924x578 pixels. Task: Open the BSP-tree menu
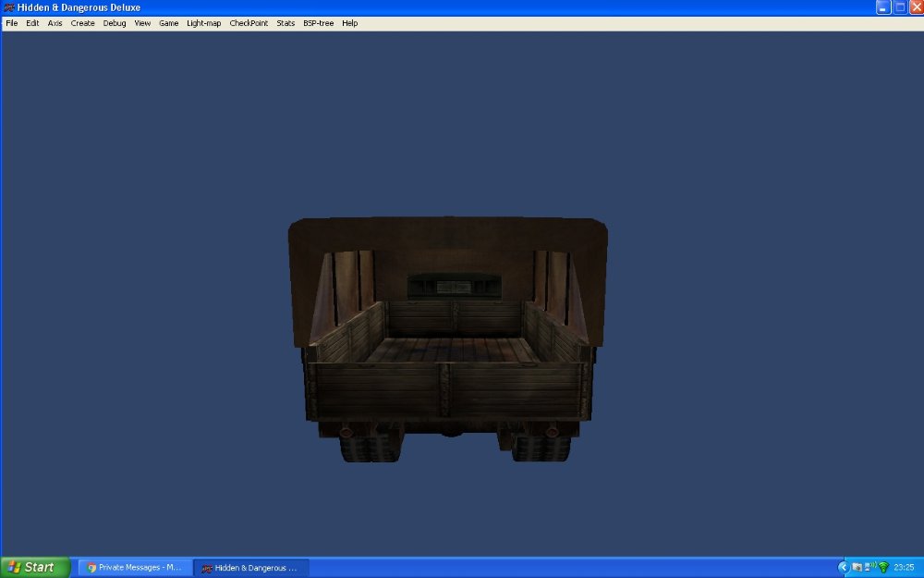[318, 23]
